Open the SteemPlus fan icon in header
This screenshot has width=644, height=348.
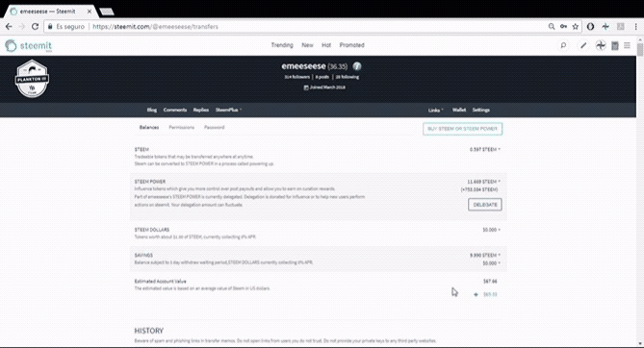coord(601,45)
